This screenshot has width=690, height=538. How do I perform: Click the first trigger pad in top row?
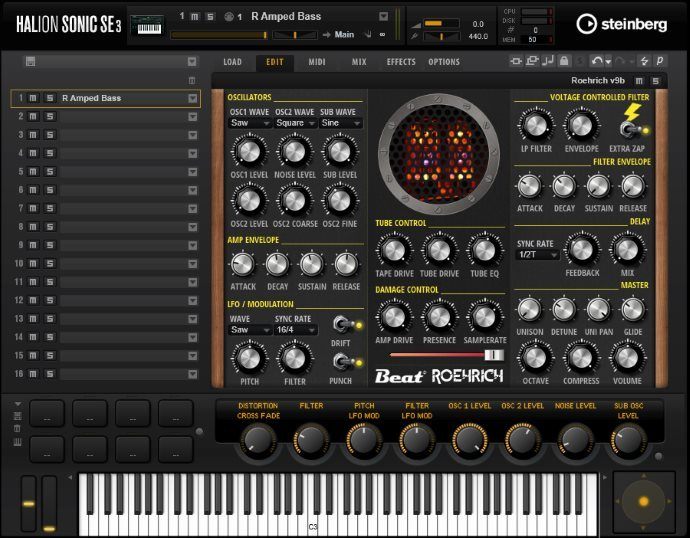(47, 413)
